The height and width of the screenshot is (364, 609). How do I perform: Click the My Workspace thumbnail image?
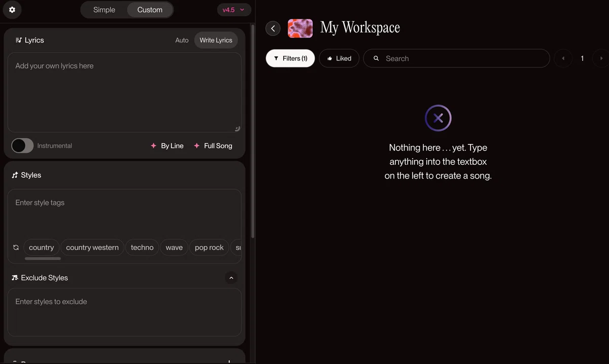point(300,28)
